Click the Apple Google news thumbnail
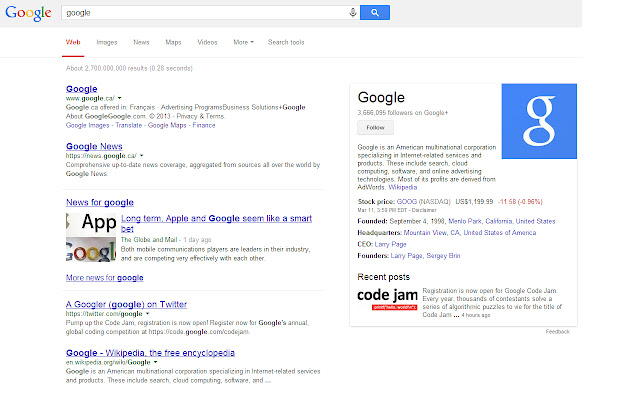 click(x=91, y=237)
